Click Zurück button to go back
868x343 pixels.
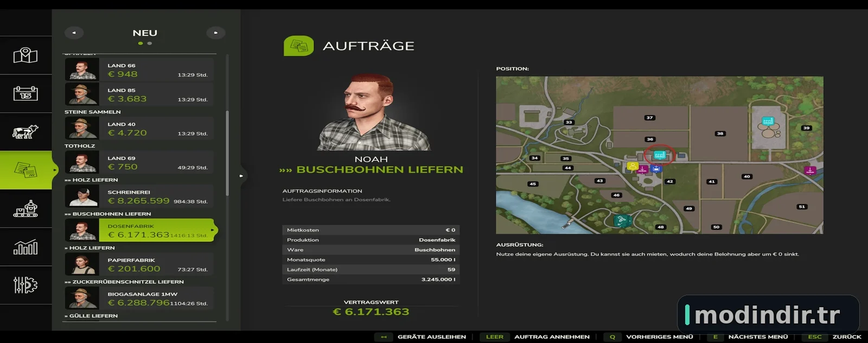847,337
